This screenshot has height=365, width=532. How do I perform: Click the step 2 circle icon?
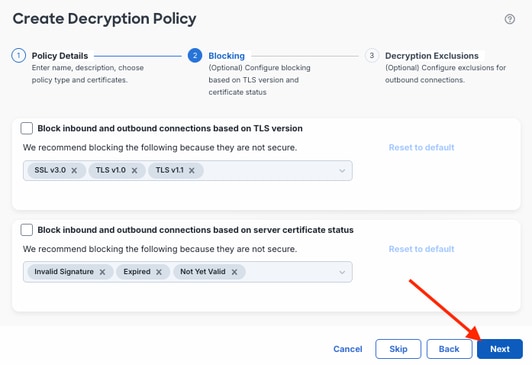coord(195,55)
